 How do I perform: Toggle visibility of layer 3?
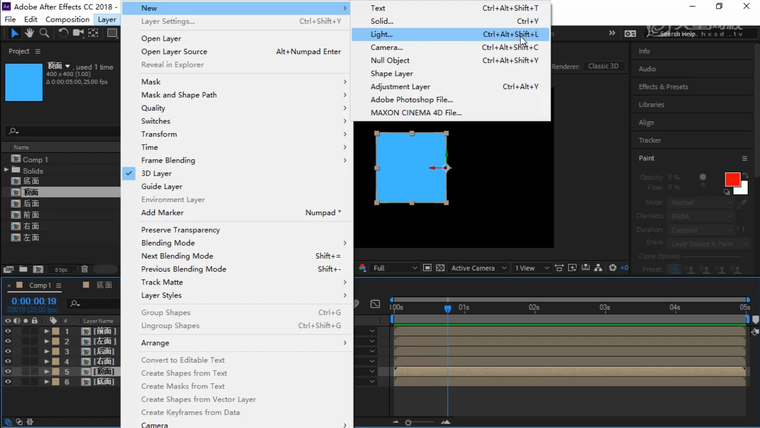tap(8, 351)
